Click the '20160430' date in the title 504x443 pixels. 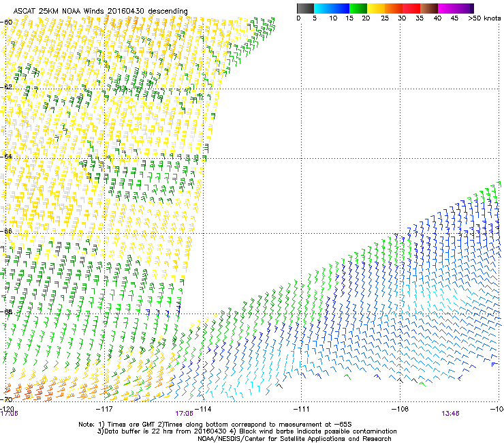[126, 11]
